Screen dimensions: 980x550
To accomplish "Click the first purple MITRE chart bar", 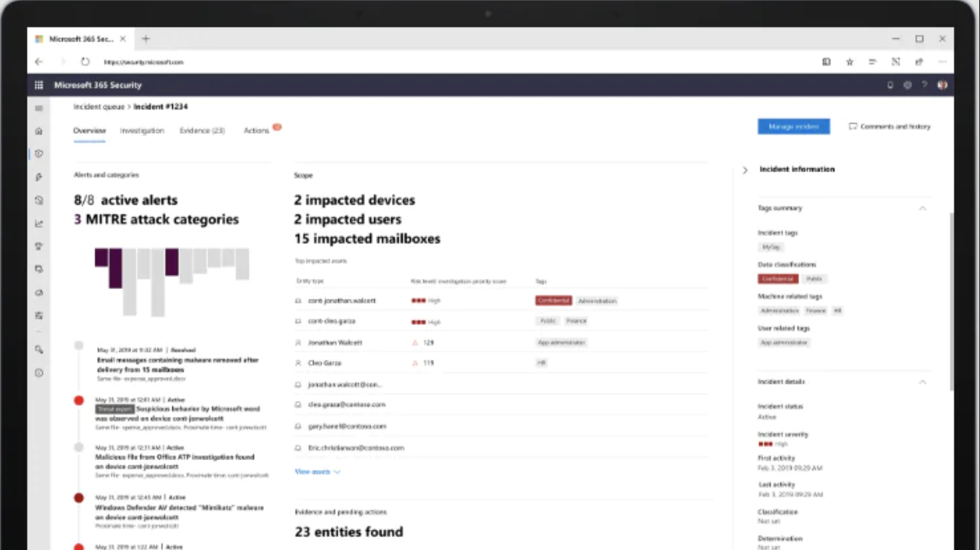I will (x=102, y=257).
